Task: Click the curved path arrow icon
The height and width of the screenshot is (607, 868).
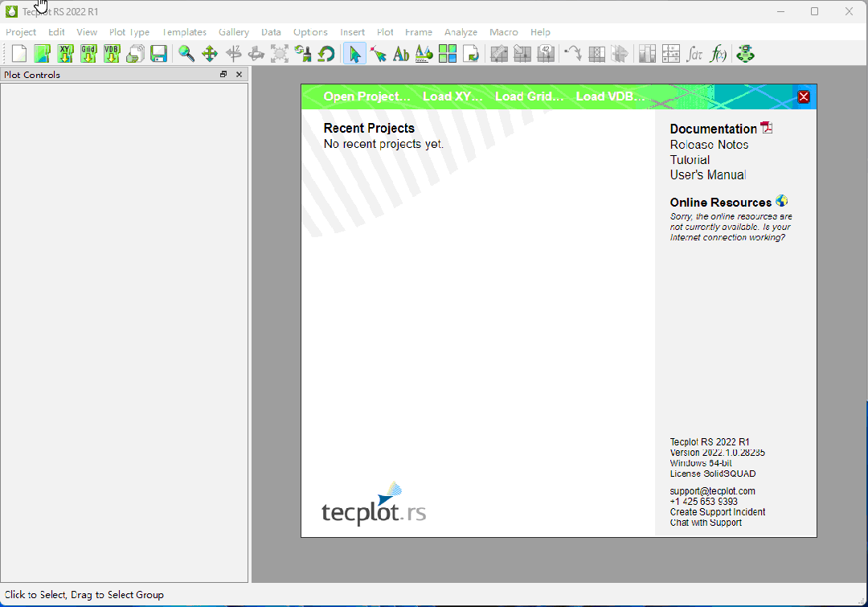Action: [573, 54]
